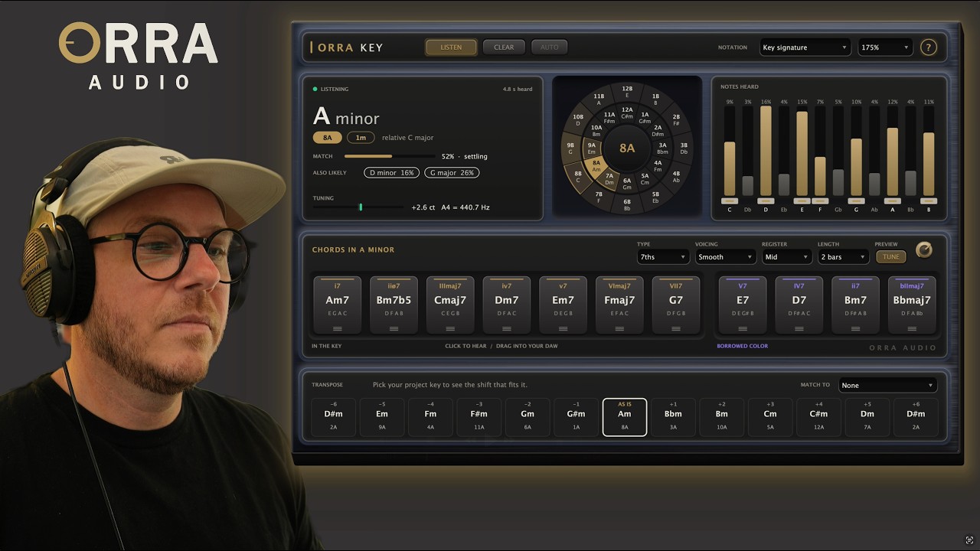Open the Match To dropdown

887,386
